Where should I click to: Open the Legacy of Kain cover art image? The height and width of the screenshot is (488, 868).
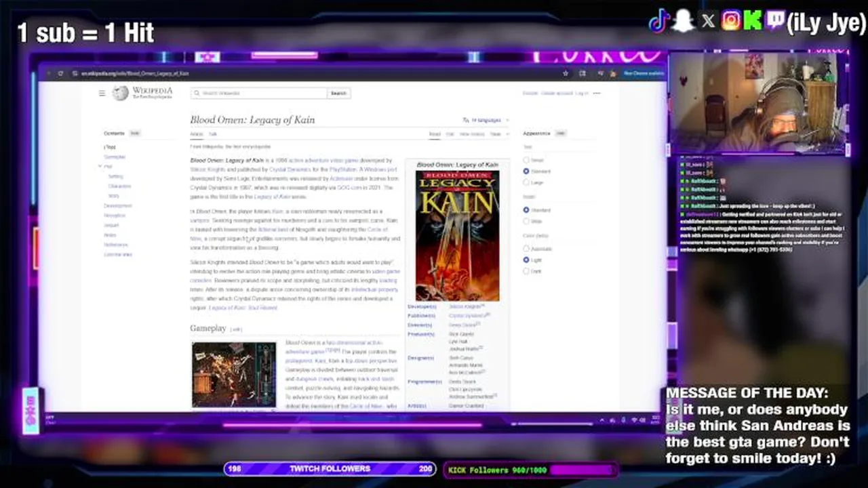[x=457, y=235]
